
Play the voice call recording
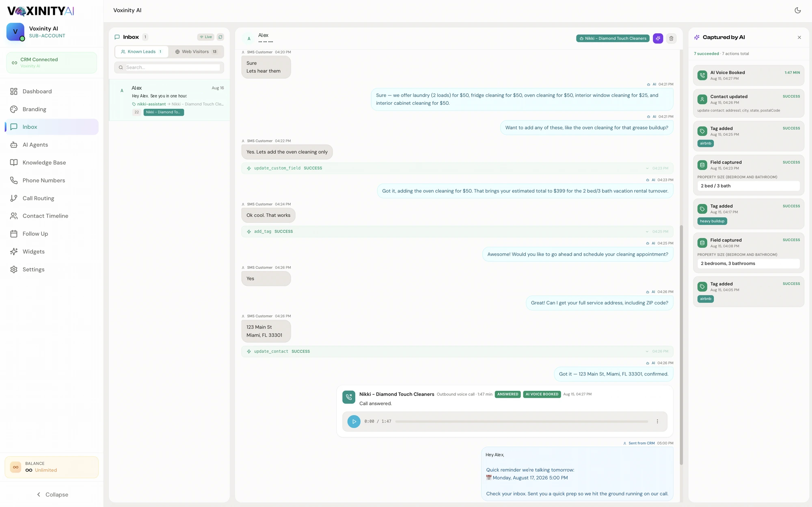pos(354,421)
